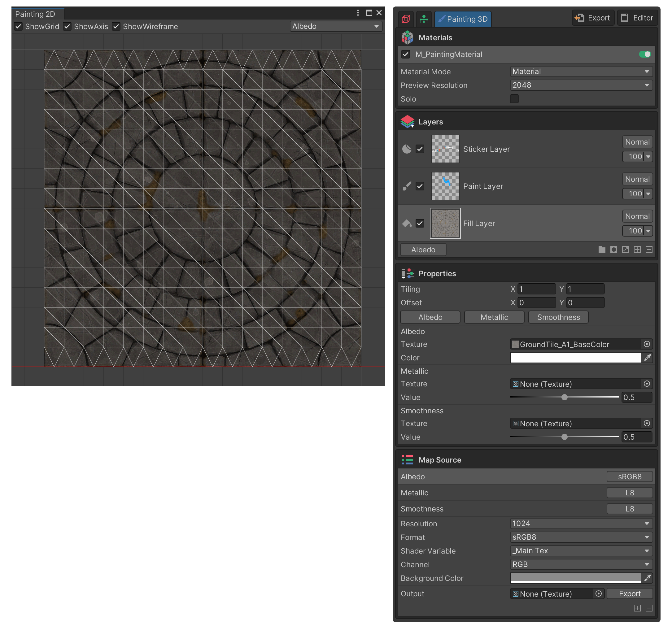
Task: Enable the Solo checkbox
Action: [514, 99]
